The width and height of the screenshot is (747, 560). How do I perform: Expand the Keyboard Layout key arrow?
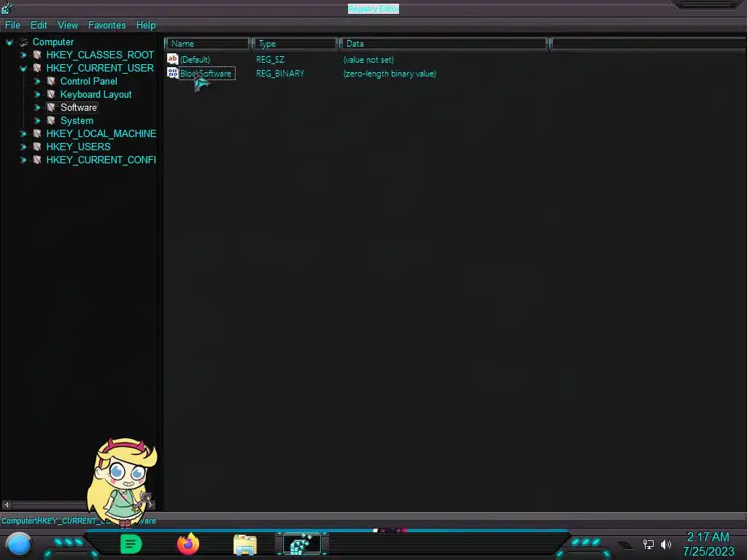pos(36,95)
